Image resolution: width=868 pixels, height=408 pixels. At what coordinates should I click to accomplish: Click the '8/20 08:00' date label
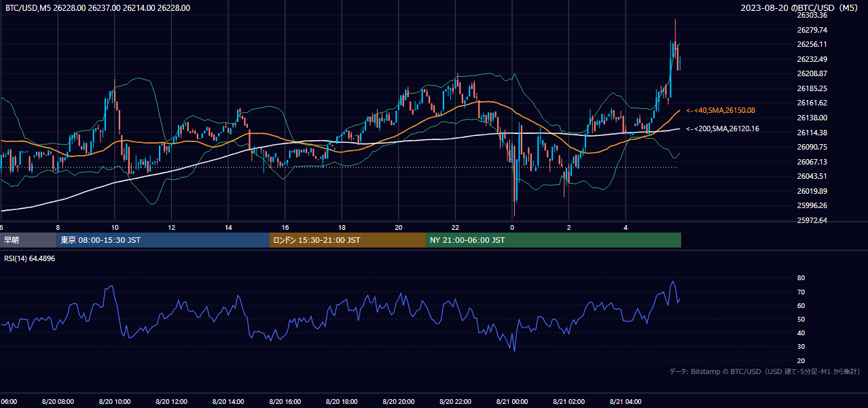point(58,402)
